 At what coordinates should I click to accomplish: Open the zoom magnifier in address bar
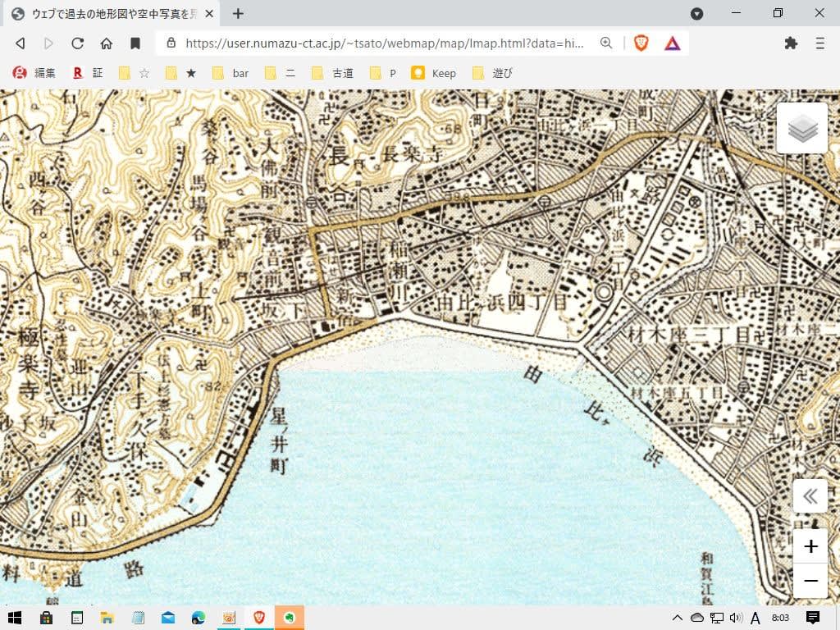point(606,43)
